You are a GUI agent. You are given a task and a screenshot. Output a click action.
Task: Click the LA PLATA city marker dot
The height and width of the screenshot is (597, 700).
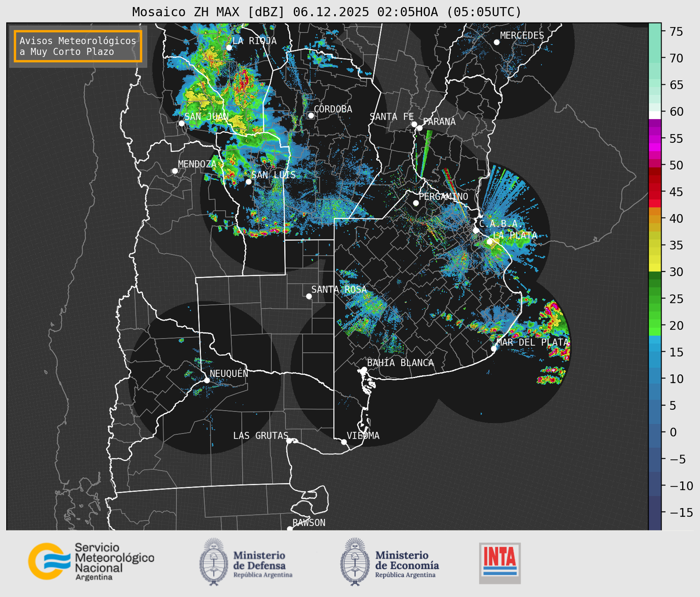(490, 242)
